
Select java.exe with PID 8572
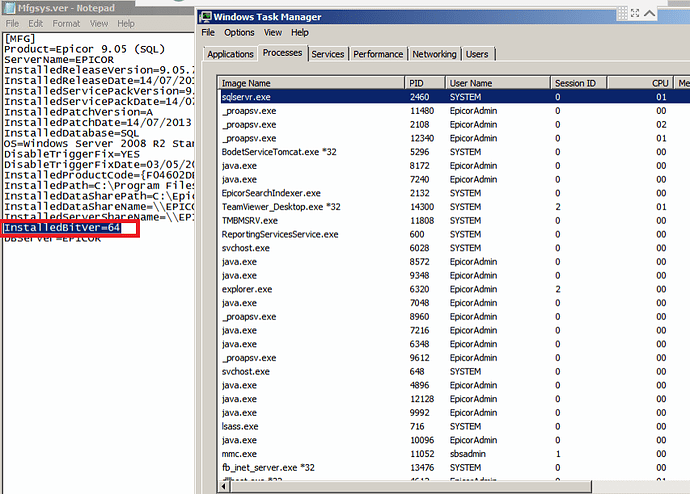click(455, 262)
